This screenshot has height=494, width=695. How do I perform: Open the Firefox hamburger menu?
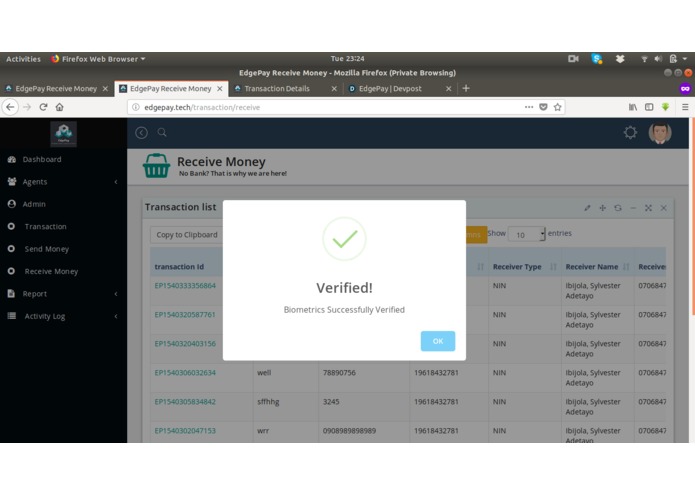click(x=685, y=107)
